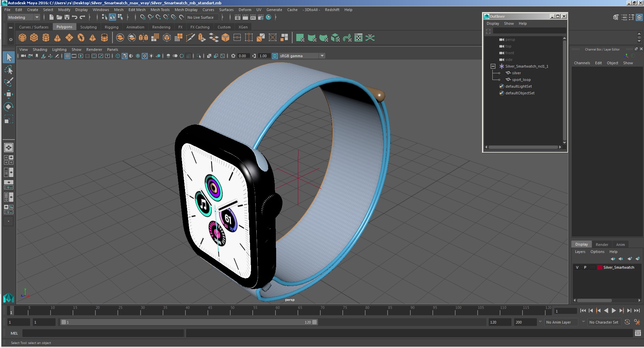Open the sRGB gamma view transform dropdown

[302, 56]
